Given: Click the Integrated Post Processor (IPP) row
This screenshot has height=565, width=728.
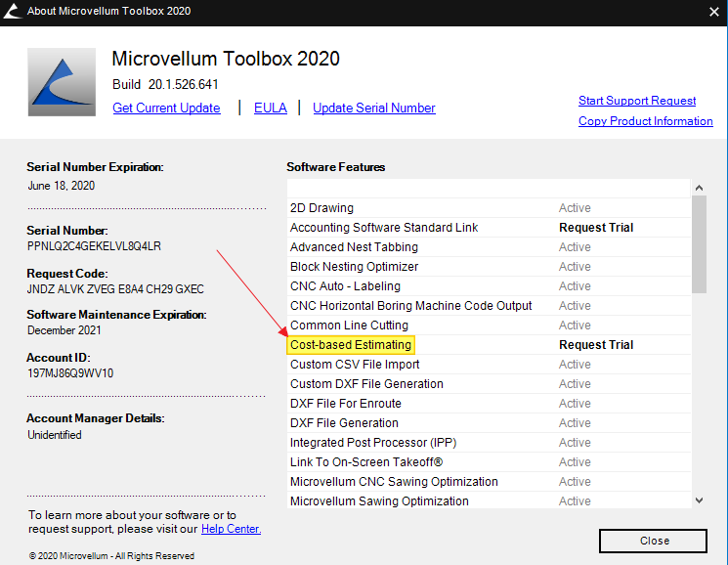Looking at the screenshot, I should coord(489,443).
